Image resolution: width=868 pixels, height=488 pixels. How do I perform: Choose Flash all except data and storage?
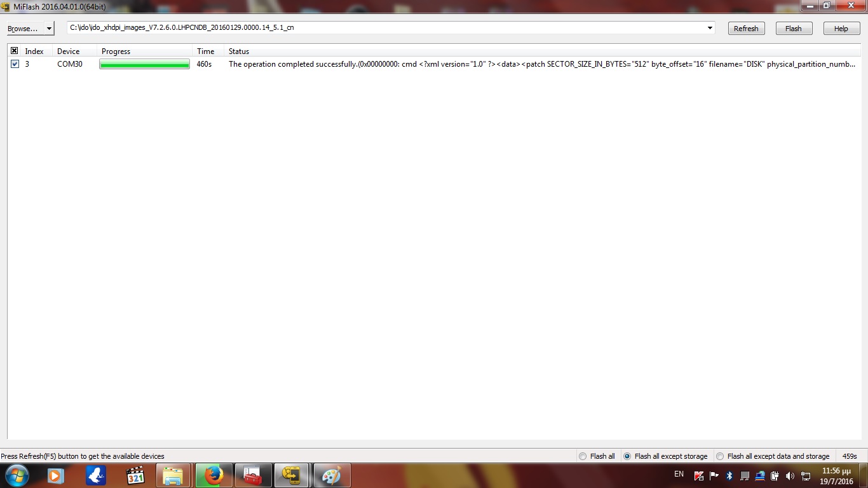point(773,456)
